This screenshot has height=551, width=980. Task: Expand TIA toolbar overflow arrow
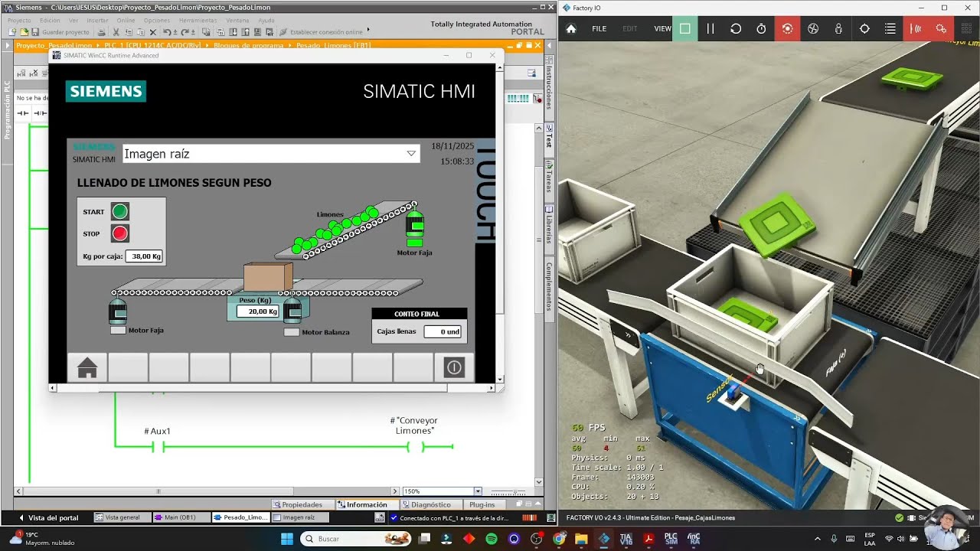[x=368, y=29]
